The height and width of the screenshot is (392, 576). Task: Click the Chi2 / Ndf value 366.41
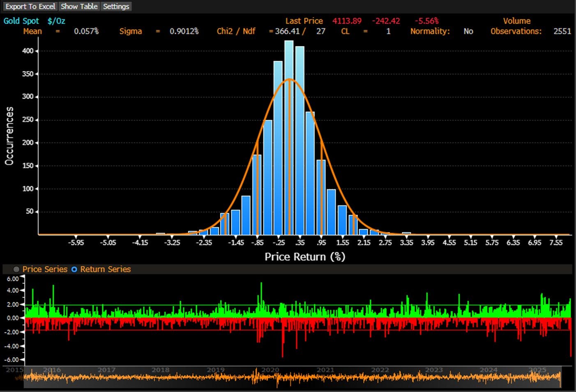click(287, 31)
